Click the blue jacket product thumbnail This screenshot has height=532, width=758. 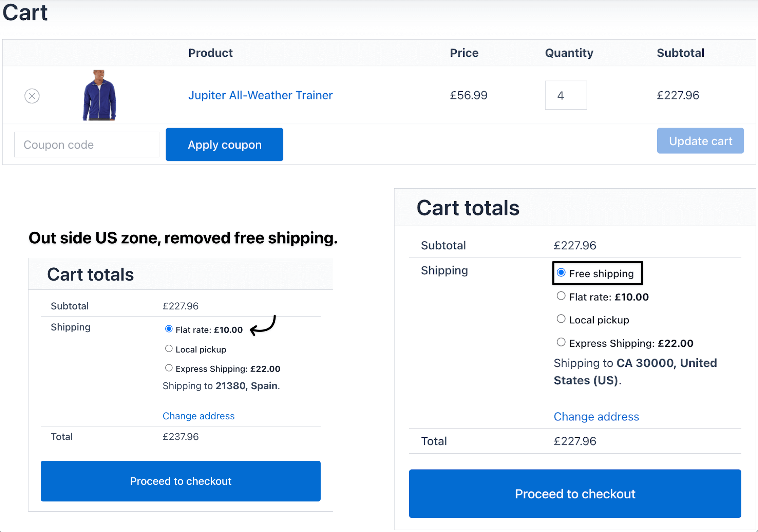coord(99,95)
